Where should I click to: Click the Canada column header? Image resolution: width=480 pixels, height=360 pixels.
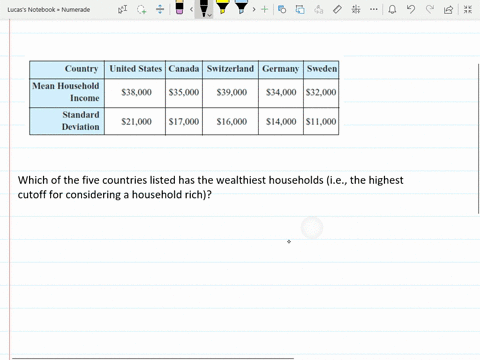coord(184,69)
